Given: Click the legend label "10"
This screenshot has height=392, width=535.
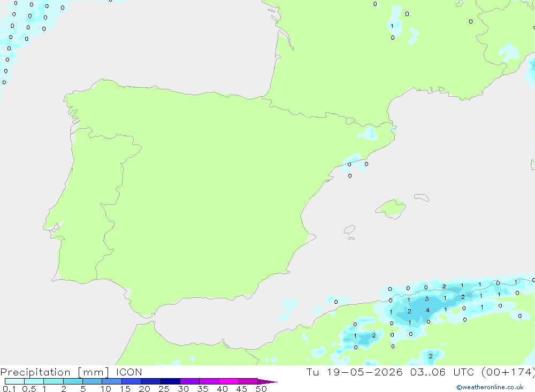Looking at the screenshot, I should pos(106,389).
